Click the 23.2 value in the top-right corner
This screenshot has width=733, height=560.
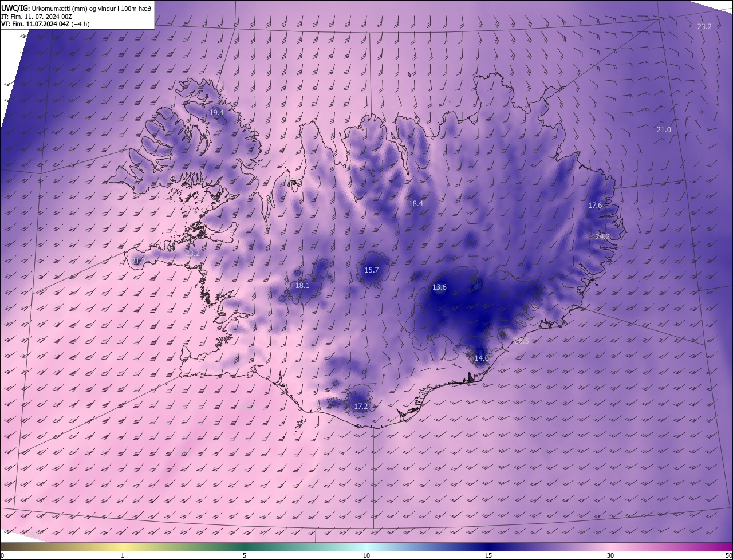coord(704,26)
